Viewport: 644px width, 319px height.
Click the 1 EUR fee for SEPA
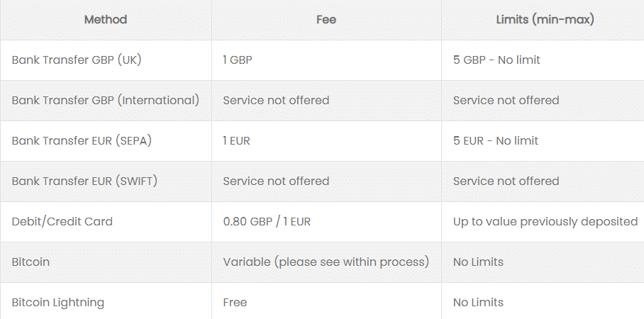point(236,141)
